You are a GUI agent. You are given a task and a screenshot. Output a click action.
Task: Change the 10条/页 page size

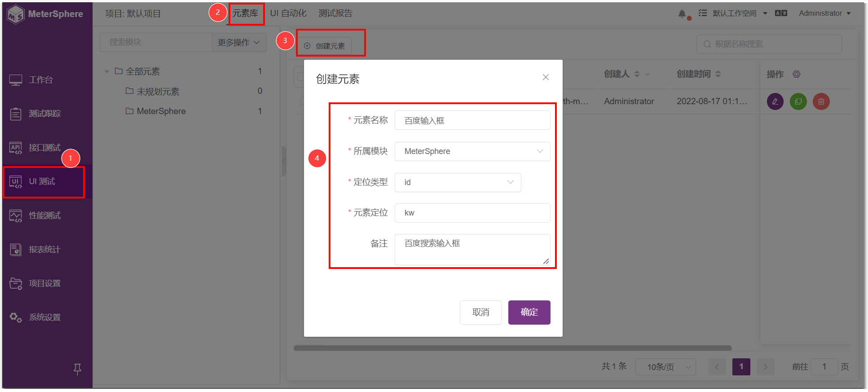(665, 367)
